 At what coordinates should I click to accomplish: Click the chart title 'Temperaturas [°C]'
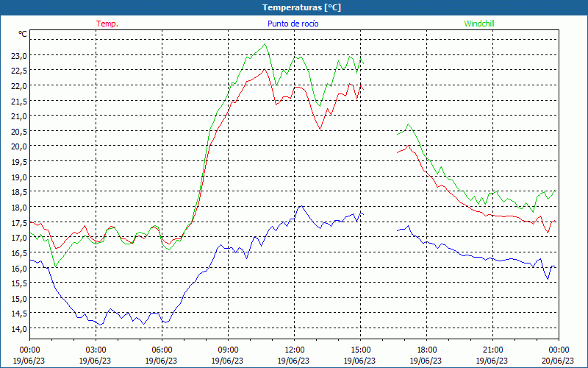click(x=301, y=7)
